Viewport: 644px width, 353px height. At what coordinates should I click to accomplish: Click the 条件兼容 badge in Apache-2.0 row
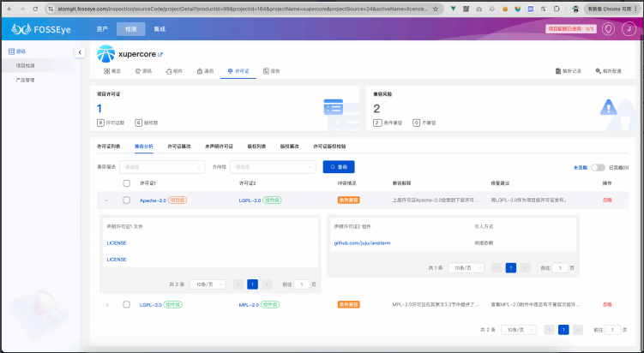pyautogui.click(x=349, y=200)
